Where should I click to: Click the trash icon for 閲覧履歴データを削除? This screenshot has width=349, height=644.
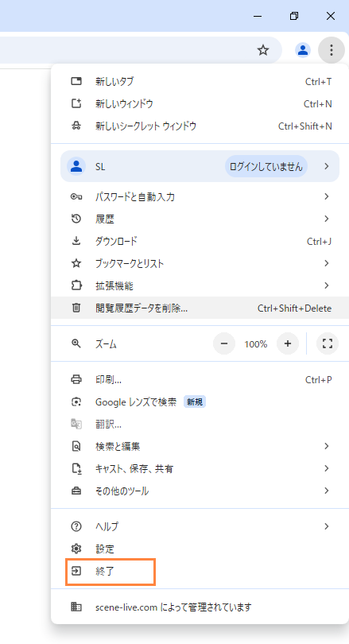pyautogui.click(x=76, y=308)
